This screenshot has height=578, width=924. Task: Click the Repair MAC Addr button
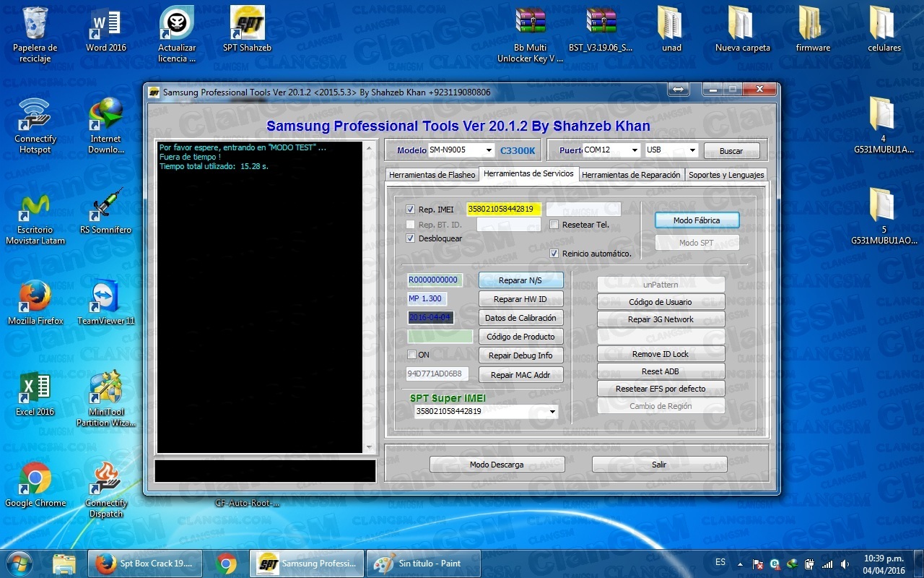(520, 375)
